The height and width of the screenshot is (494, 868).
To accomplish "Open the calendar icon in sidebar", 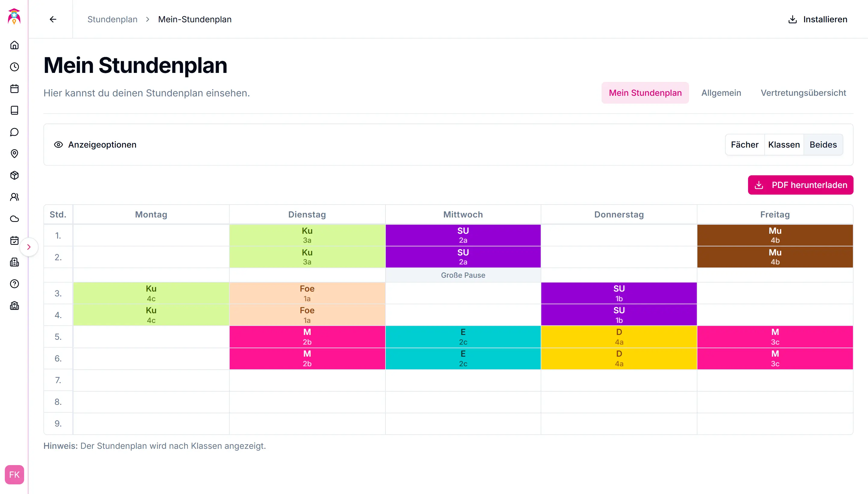I will 14,89.
